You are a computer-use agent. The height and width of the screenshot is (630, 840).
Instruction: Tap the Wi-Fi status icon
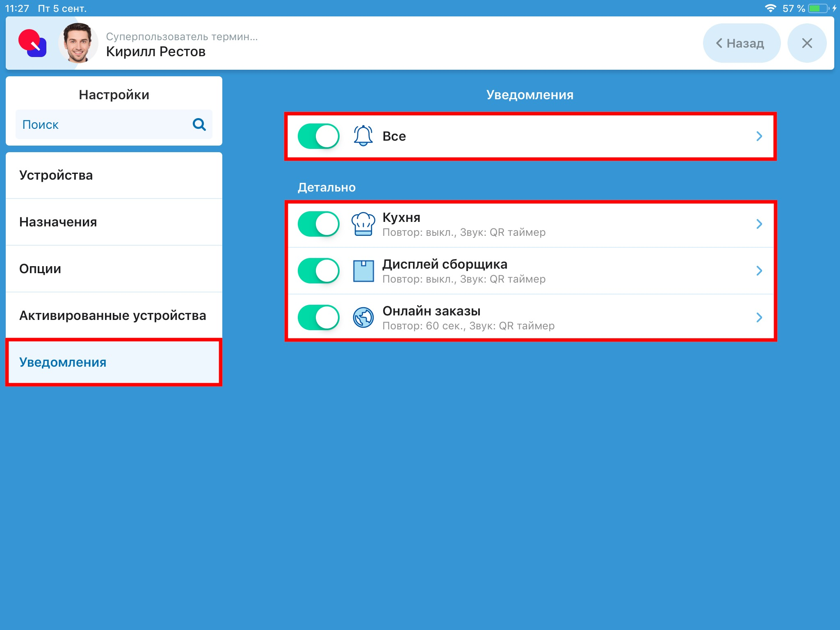770,8
